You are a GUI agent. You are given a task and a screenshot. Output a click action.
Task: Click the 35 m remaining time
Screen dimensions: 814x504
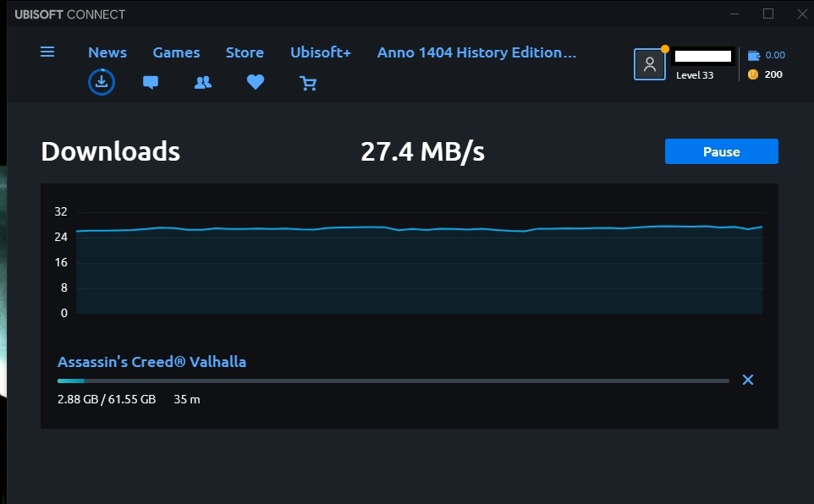[187, 400]
